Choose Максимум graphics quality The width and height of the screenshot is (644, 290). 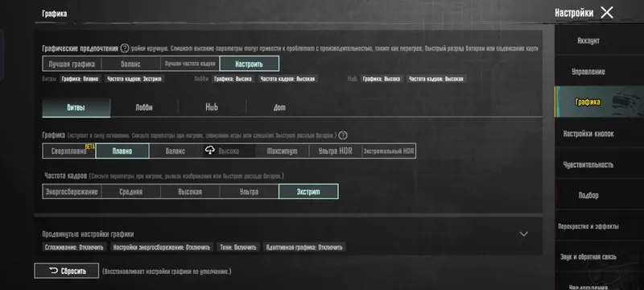point(283,151)
